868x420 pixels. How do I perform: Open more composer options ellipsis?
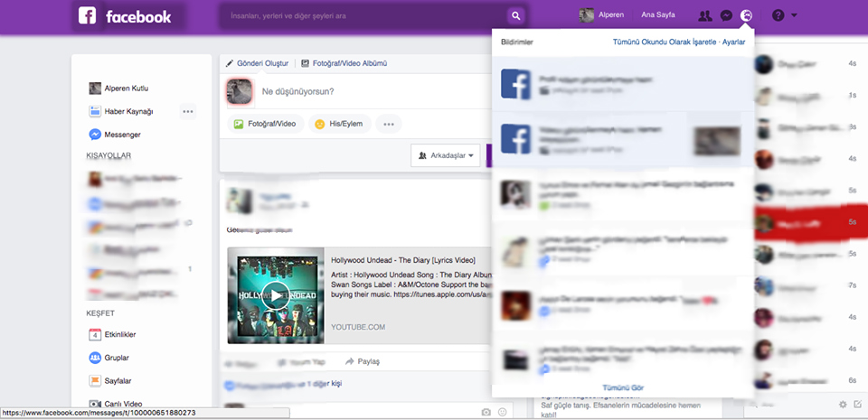click(x=389, y=124)
